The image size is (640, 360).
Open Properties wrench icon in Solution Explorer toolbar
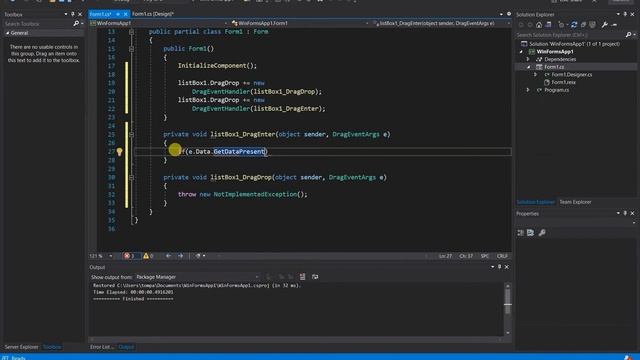click(604, 25)
